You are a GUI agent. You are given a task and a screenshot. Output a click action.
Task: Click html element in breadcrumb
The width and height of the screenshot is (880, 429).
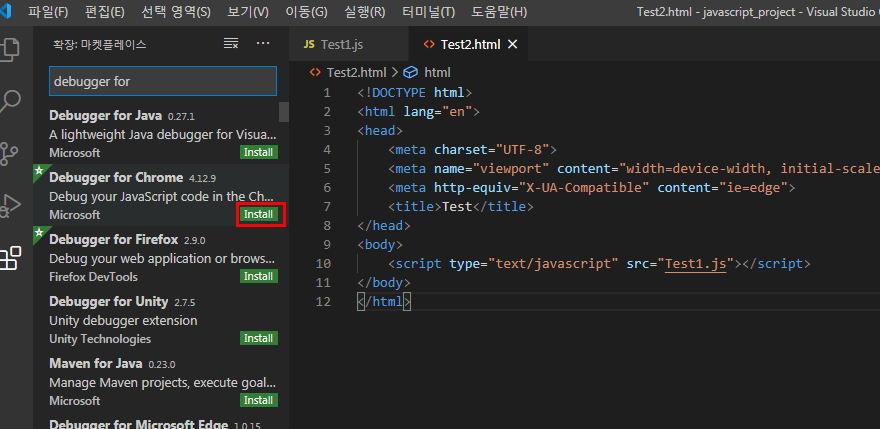coord(437,72)
